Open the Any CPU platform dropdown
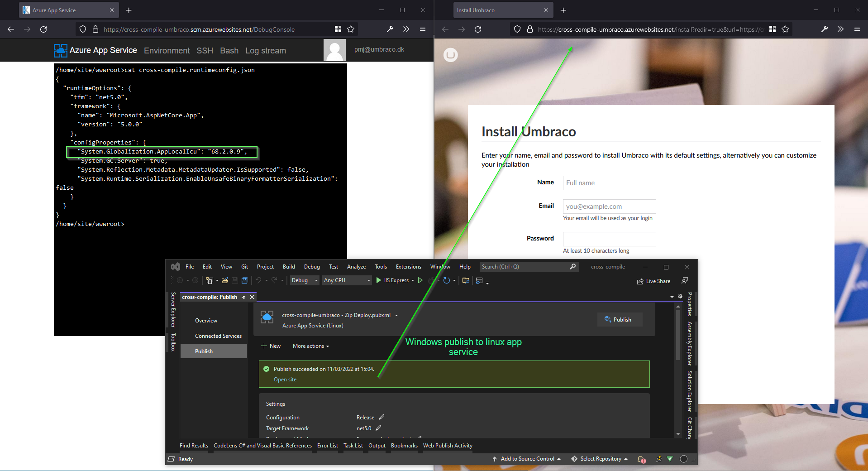Screen dimensions: 868x471 (347, 280)
